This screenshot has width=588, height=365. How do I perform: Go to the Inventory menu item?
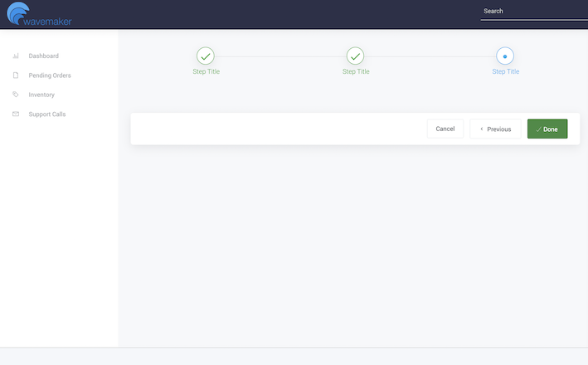tap(41, 95)
